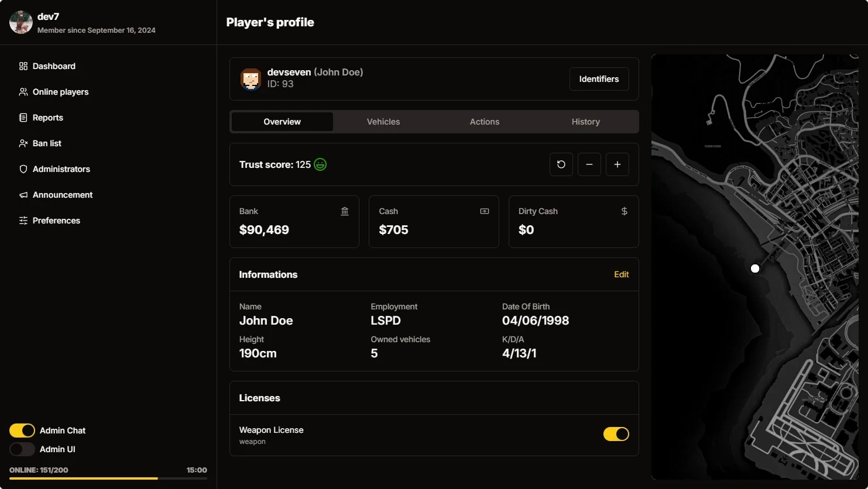Viewport: 868px width, 489px height.
Task: Open the Ban list page
Action: [23, 143]
